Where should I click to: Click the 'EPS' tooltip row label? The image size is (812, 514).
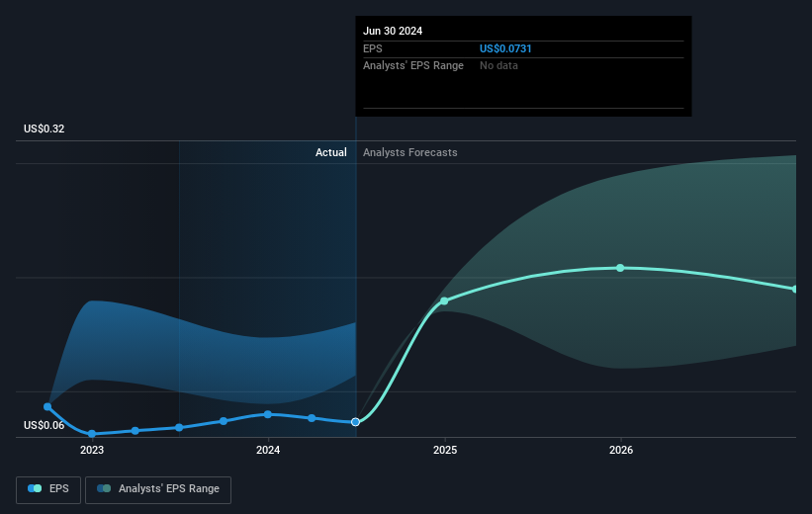[372, 48]
